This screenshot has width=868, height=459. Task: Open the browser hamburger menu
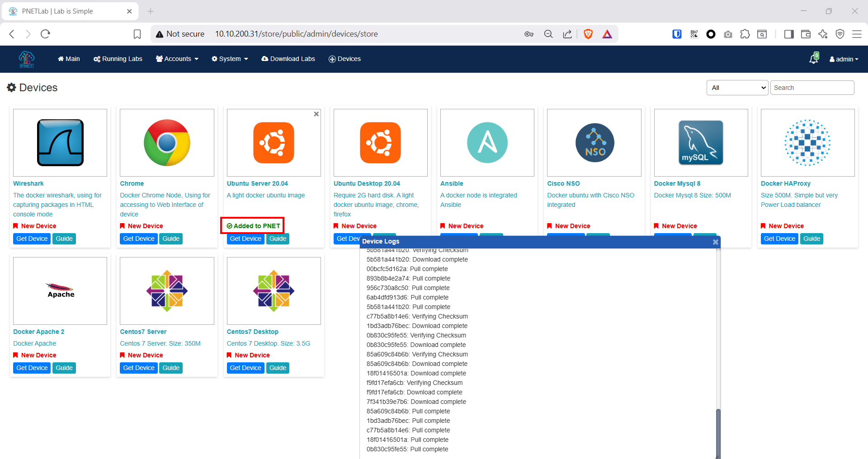[857, 34]
